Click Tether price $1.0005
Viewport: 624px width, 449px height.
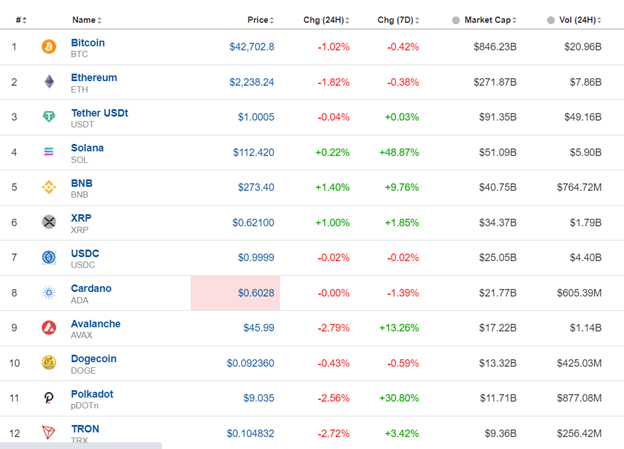pos(256,117)
